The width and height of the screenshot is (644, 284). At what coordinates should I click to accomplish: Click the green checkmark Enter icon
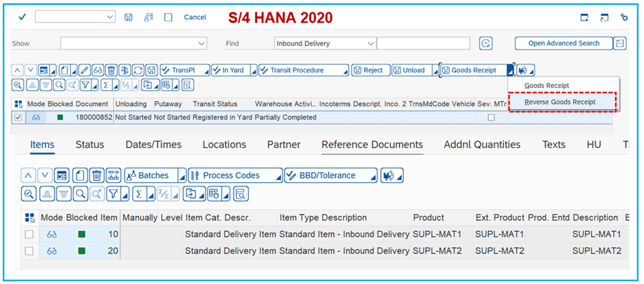pyautogui.click(x=22, y=17)
